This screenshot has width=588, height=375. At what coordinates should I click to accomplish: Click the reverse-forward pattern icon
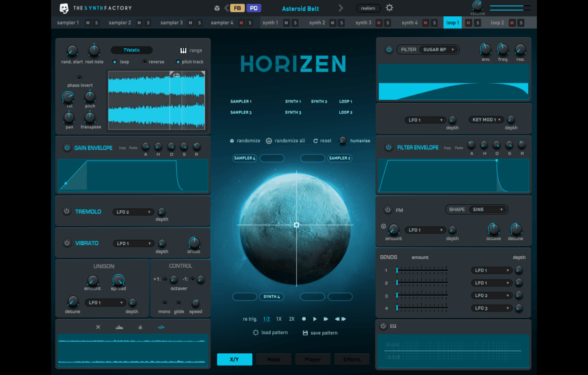[340, 319]
